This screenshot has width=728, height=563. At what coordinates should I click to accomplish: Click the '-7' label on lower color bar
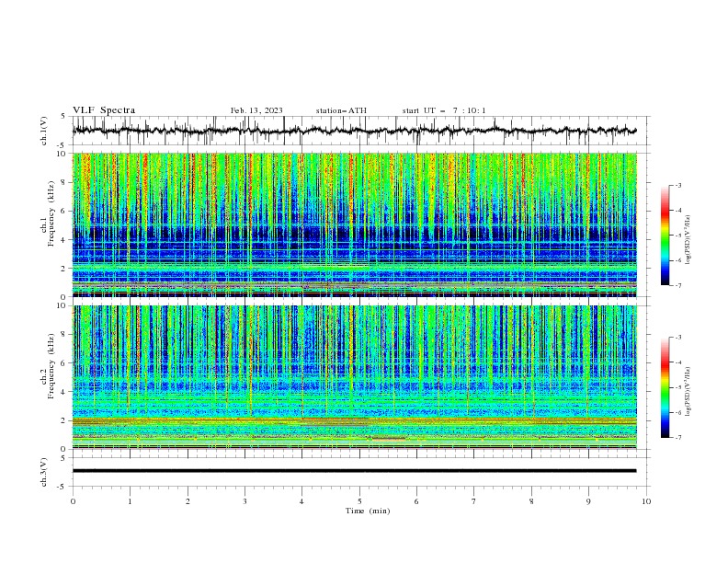[677, 438]
